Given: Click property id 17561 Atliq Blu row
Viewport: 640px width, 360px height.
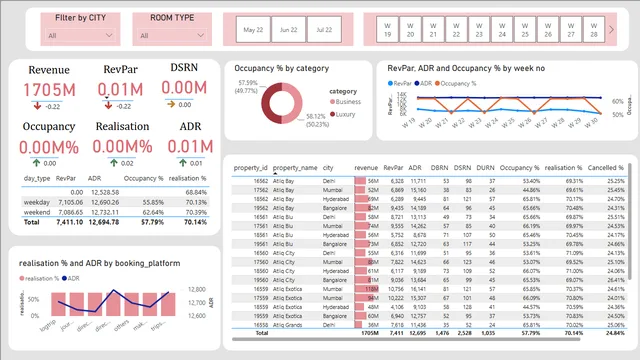Looking at the screenshot, I should (x=429, y=226).
